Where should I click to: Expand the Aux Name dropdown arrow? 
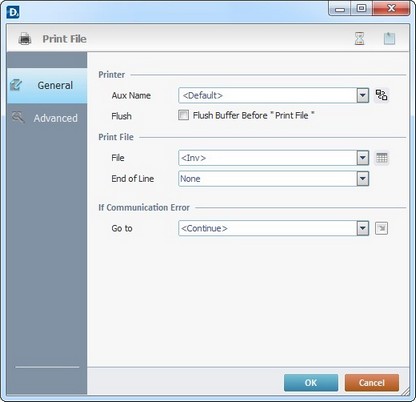pos(363,95)
